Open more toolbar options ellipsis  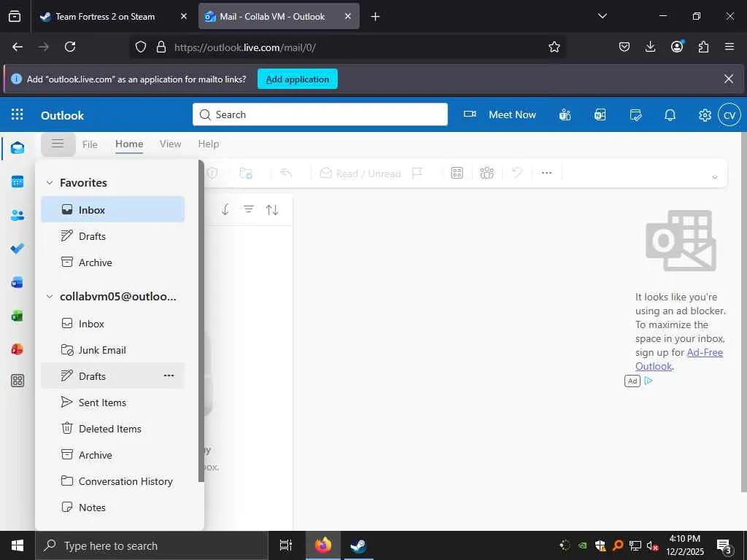546,173
